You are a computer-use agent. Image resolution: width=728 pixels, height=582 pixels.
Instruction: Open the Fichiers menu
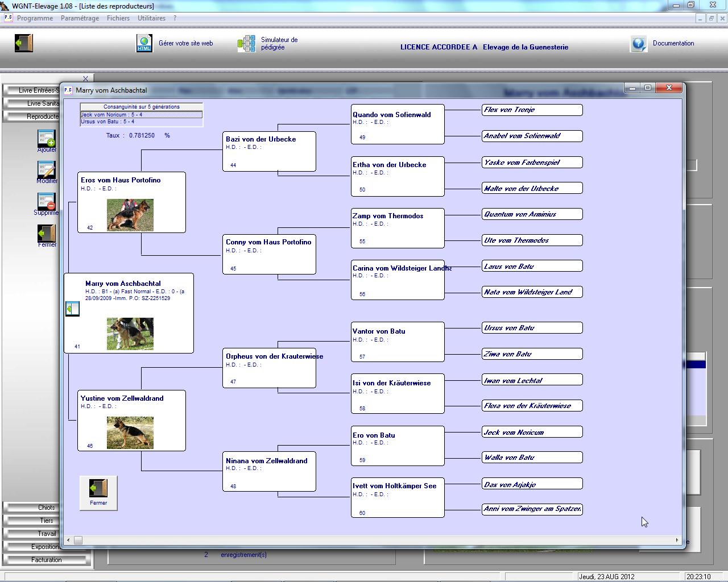[118, 18]
